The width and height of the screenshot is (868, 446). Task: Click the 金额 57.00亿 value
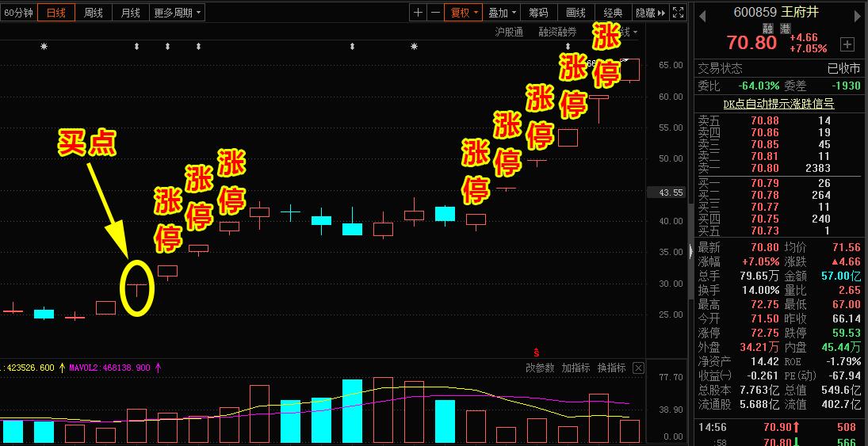[x=841, y=276]
